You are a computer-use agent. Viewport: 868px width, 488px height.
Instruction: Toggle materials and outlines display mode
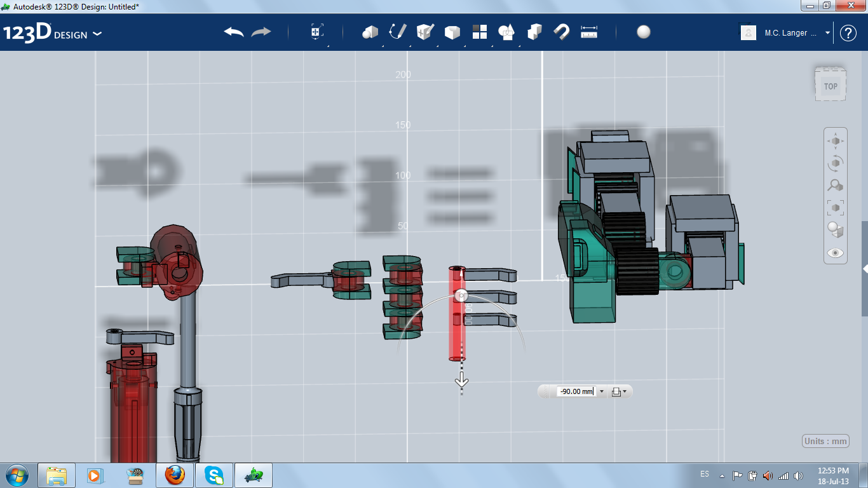(836, 229)
